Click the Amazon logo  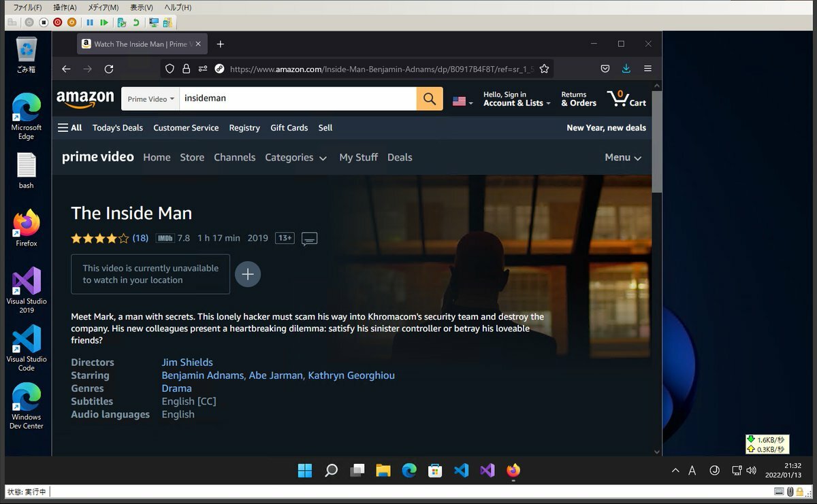pyautogui.click(x=85, y=99)
